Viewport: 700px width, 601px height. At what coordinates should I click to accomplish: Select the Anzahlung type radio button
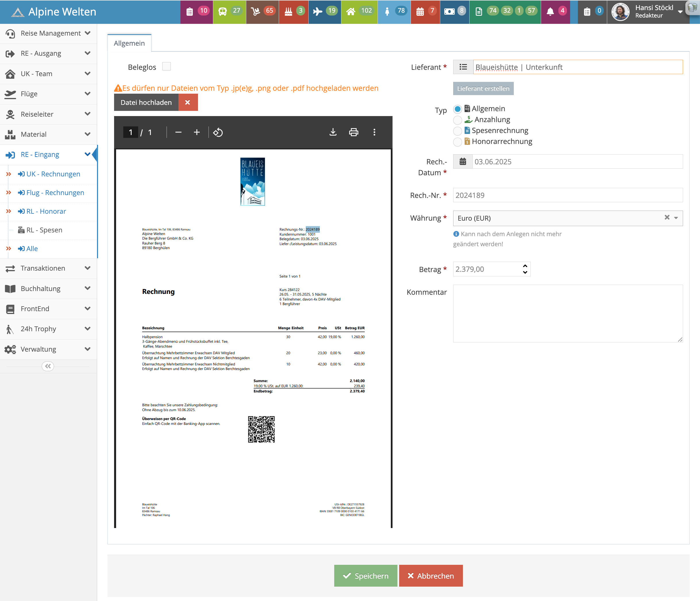[457, 120]
